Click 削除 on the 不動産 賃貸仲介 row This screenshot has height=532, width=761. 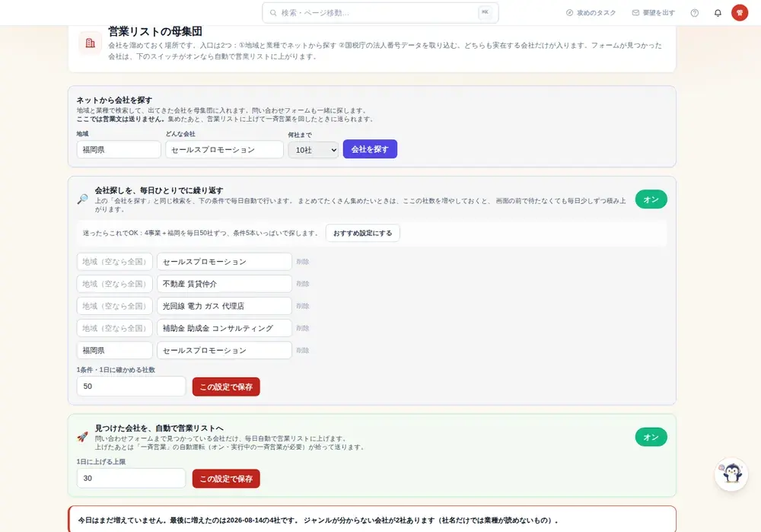point(303,284)
